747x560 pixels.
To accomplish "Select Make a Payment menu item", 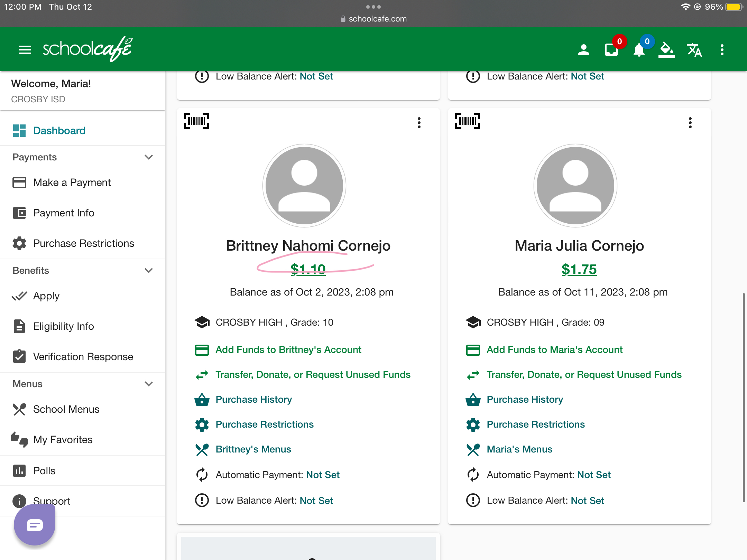I will click(72, 183).
